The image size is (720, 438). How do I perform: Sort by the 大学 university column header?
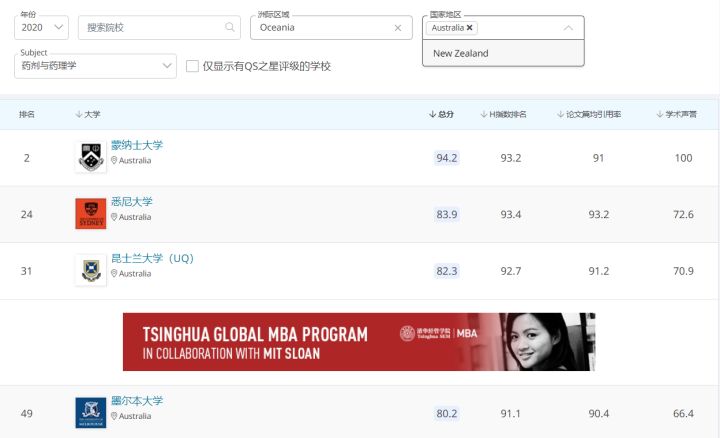[88, 114]
